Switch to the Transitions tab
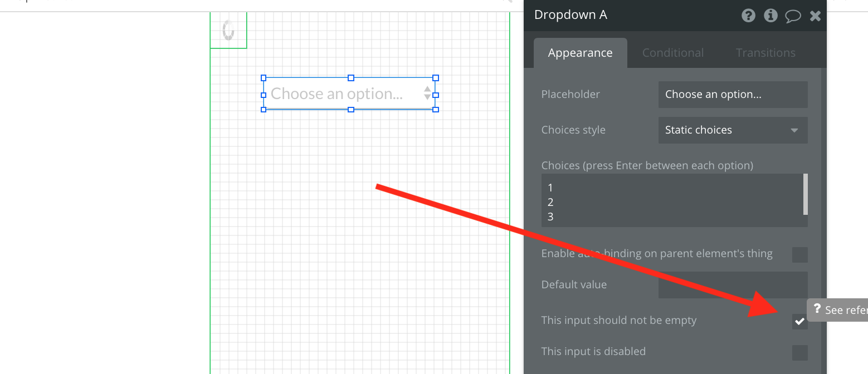 coord(765,53)
